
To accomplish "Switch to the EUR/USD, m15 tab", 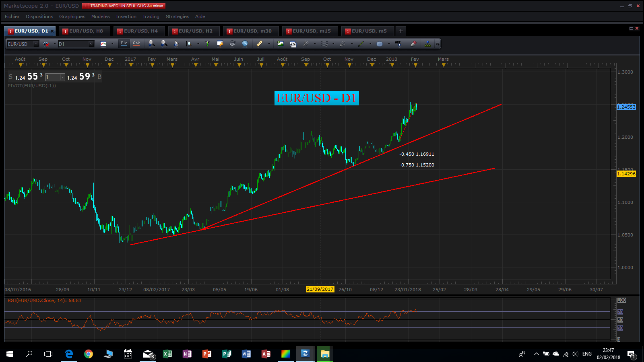I will pos(310,31).
